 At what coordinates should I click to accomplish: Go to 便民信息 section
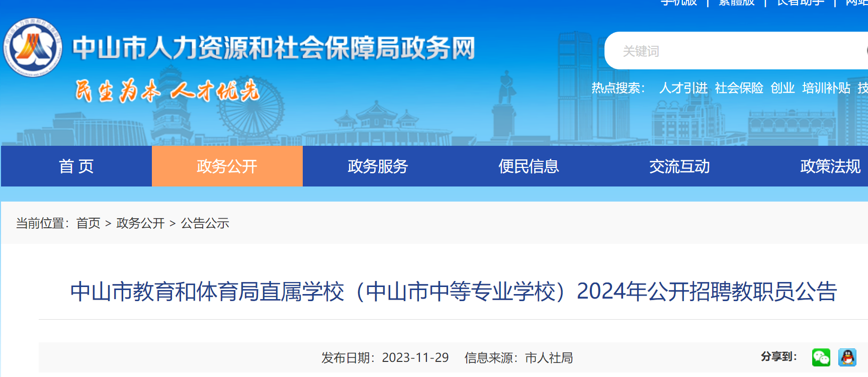point(529,166)
